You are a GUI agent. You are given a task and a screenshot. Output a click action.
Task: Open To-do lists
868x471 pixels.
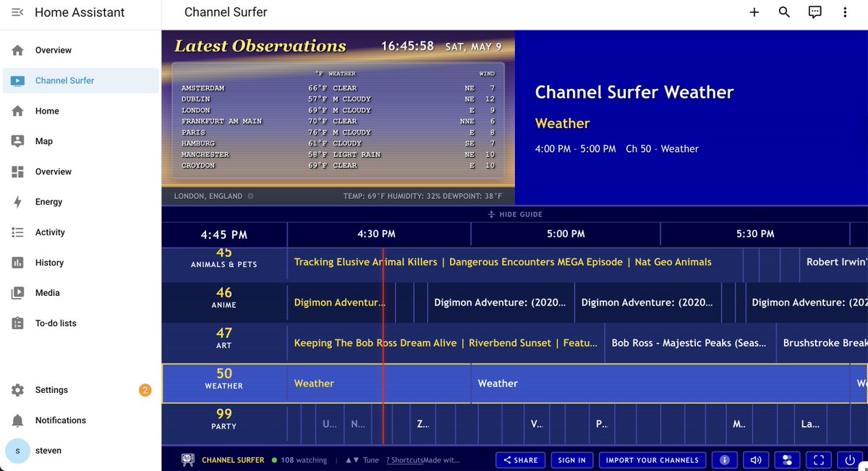point(80,323)
